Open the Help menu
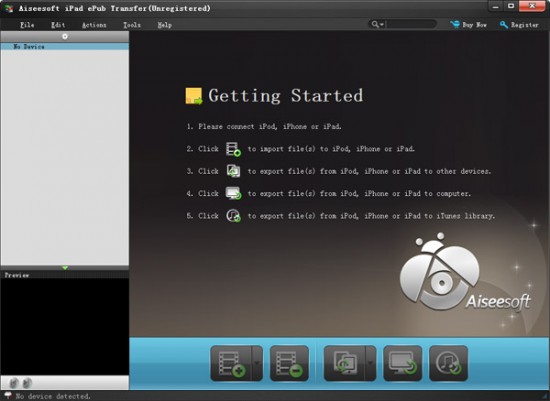 [x=165, y=25]
